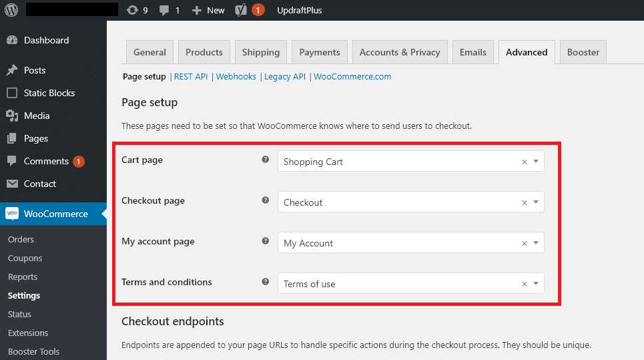Click the WordPress logo icon
Screen dimensions: 644x360
click(x=11, y=10)
